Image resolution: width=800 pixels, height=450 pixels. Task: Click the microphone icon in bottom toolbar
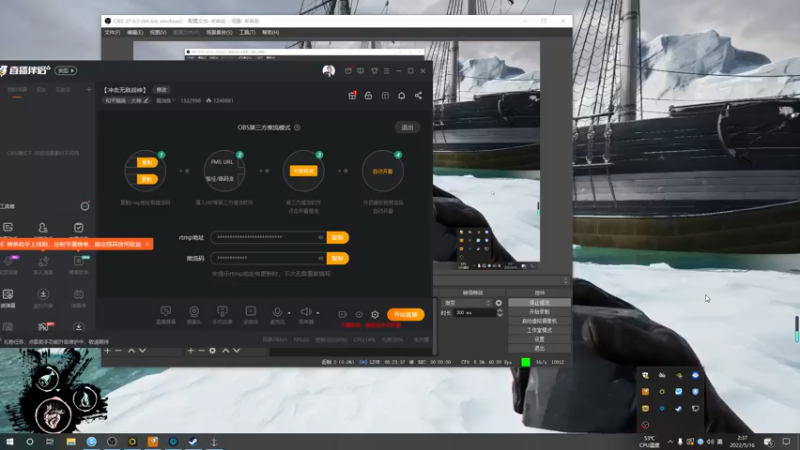[x=277, y=312]
